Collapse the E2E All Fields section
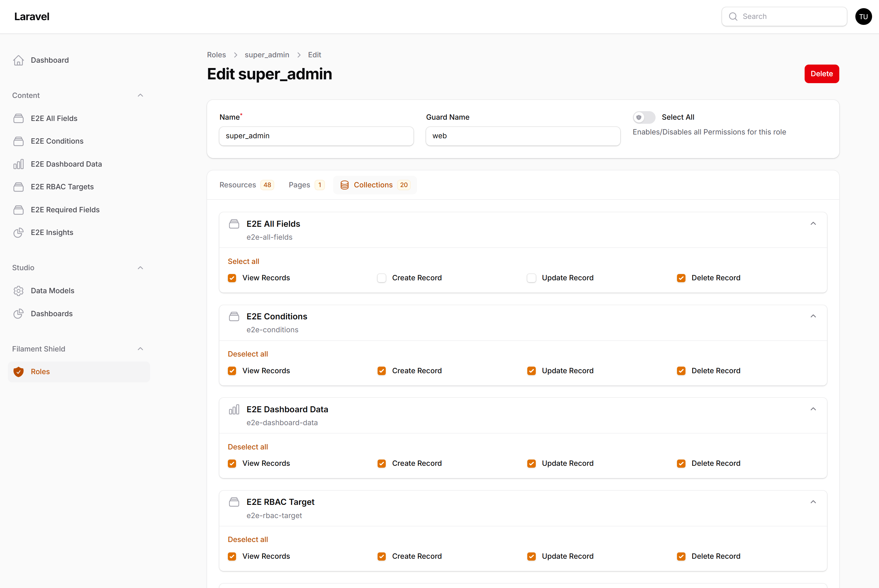 click(x=813, y=224)
